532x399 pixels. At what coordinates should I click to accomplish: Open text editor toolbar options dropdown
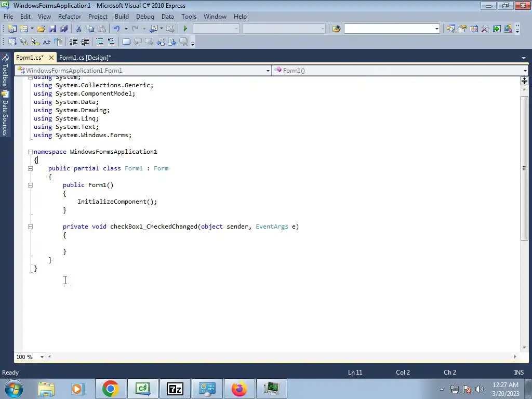[x=192, y=43]
